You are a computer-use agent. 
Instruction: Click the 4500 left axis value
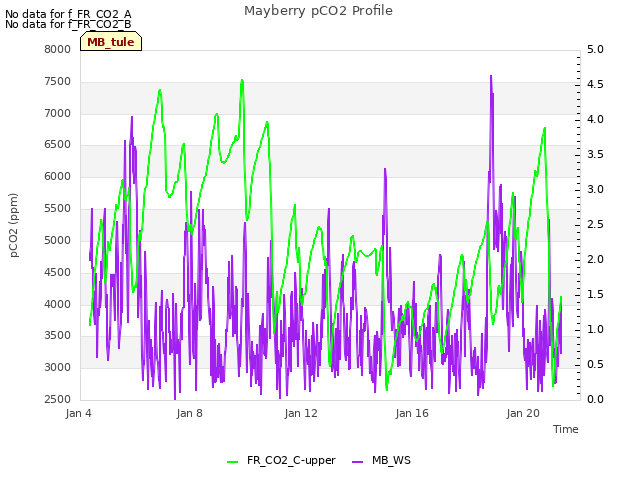click(58, 272)
